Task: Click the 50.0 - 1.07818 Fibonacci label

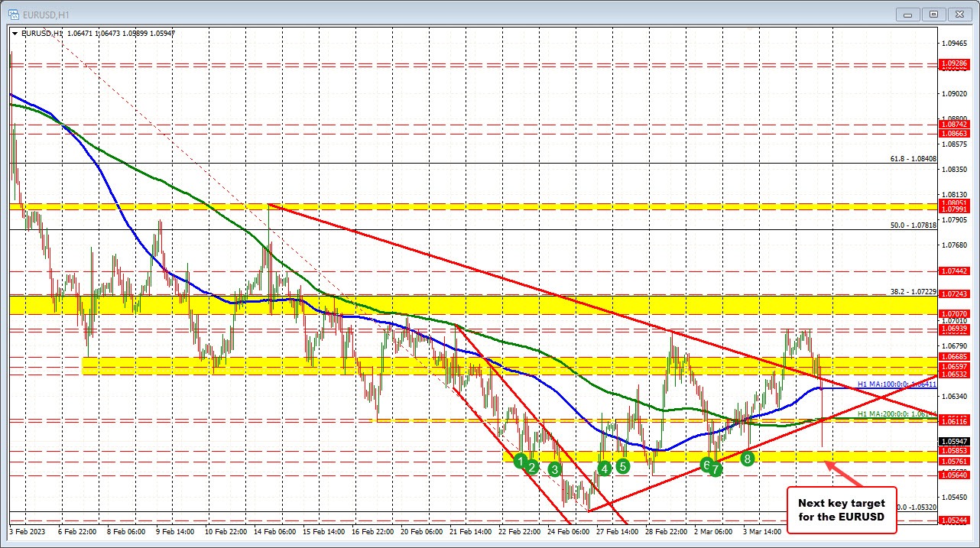Action: [x=913, y=225]
